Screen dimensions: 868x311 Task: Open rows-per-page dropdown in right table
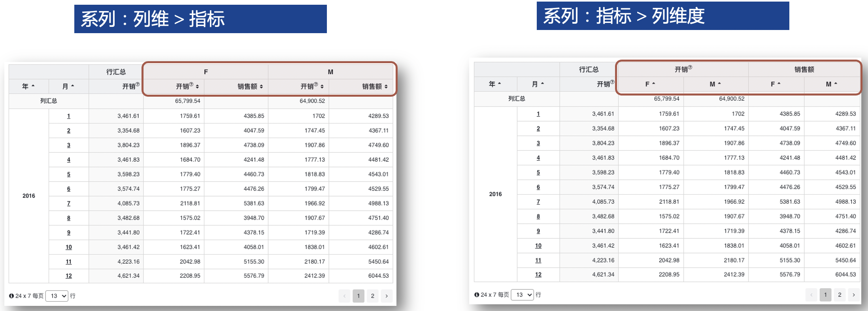point(522,295)
